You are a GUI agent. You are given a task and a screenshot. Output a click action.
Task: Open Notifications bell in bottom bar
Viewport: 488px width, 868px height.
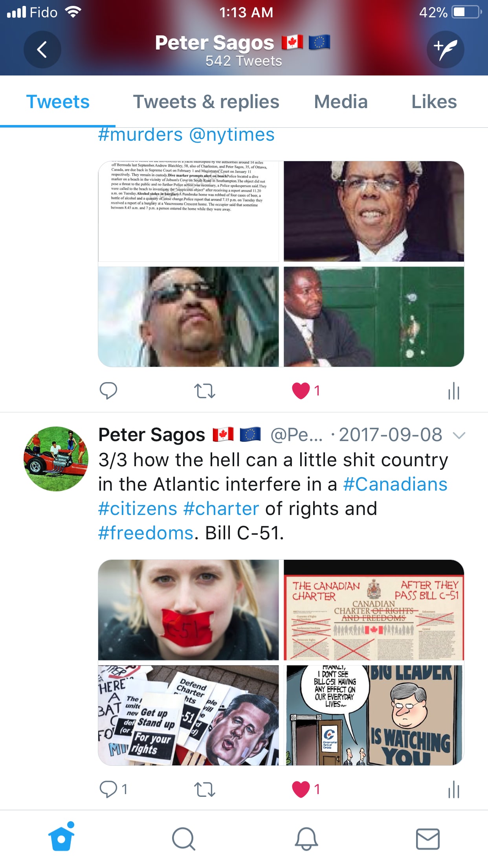click(306, 839)
